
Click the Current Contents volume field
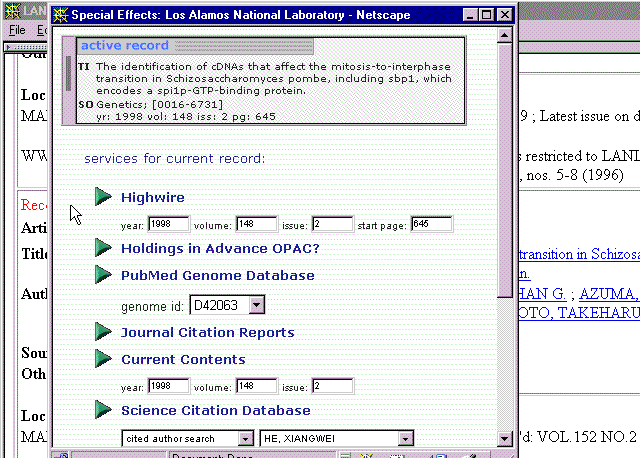pyautogui.click(x=257, y=386)
